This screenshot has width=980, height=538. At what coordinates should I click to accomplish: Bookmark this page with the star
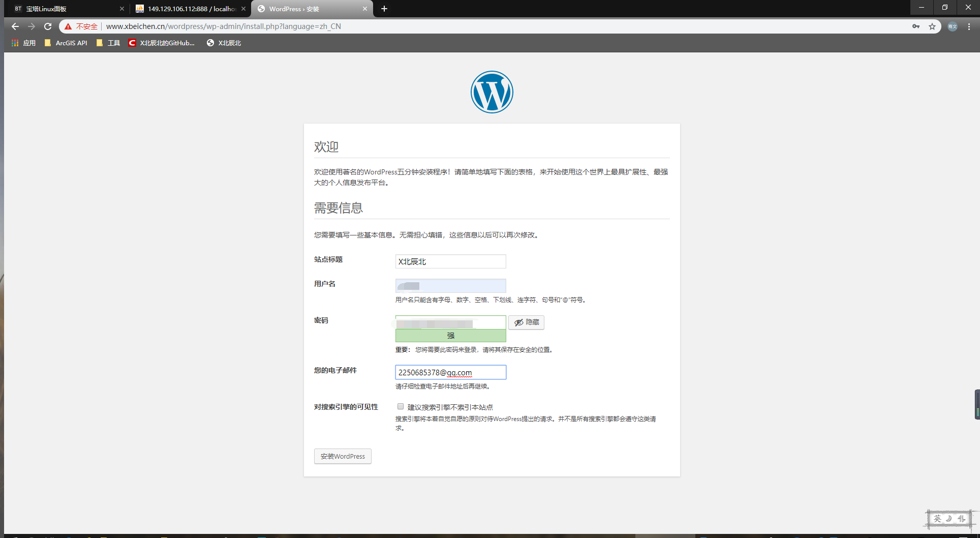pyautogui.click(x=932, y=26)
